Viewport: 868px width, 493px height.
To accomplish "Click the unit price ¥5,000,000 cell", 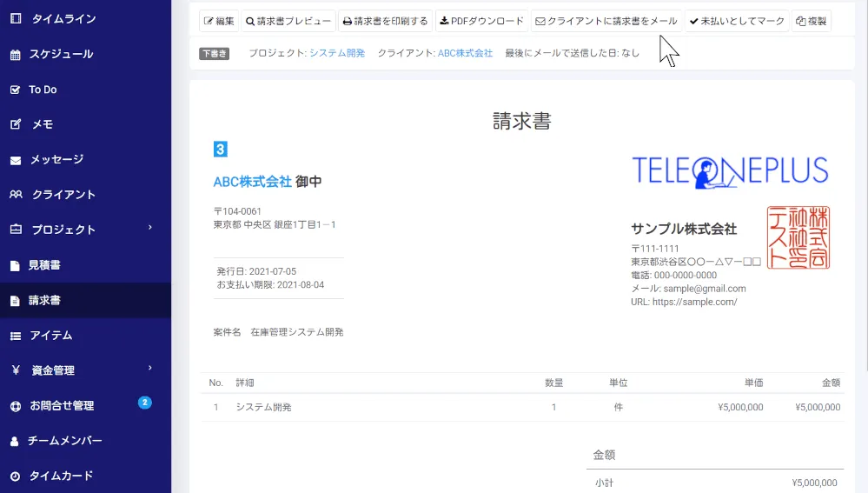I will [x=740, y=407].
